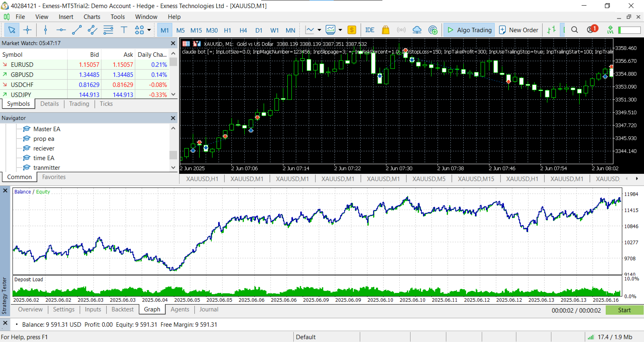Expand the chart type dropdown arrow

tap(319, 30)
